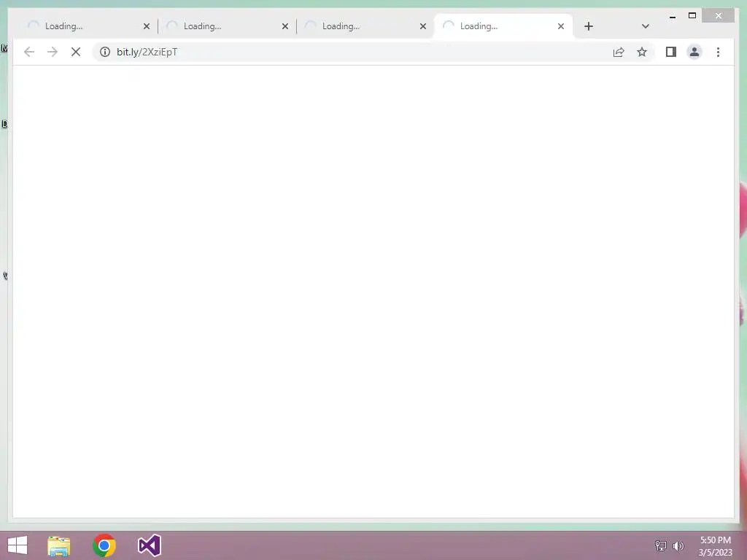Screen dimensions: 747x560
Task: Click the Chrome taskbar icon
Action: 104,545
